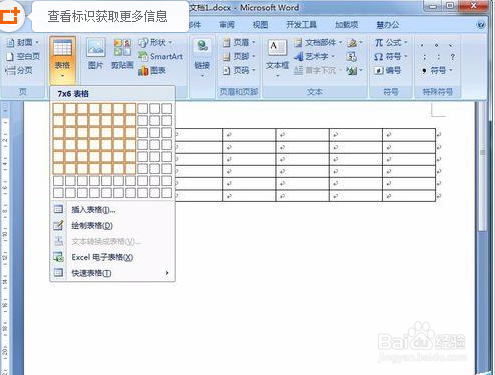Click the 表格 table button

coord(62,59)
